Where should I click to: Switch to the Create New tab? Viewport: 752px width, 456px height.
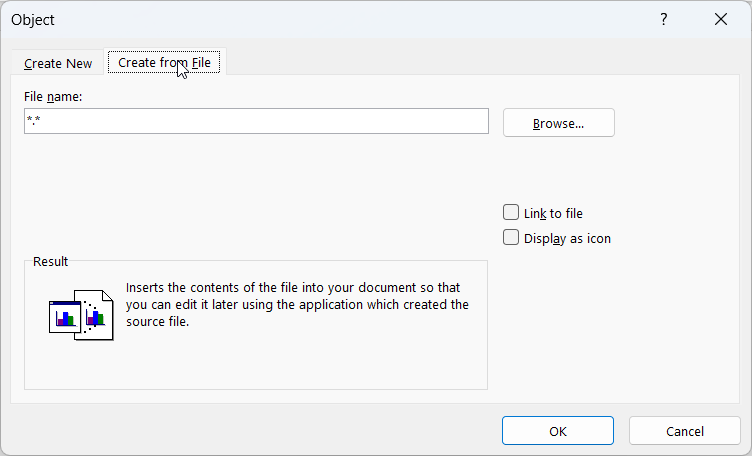pyautogui.click(x=58, y=63)
